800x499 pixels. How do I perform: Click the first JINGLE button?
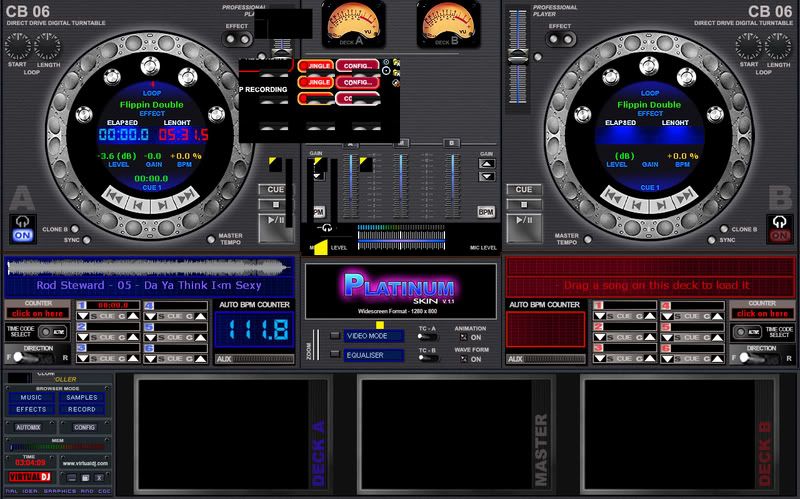coord(316,66)
